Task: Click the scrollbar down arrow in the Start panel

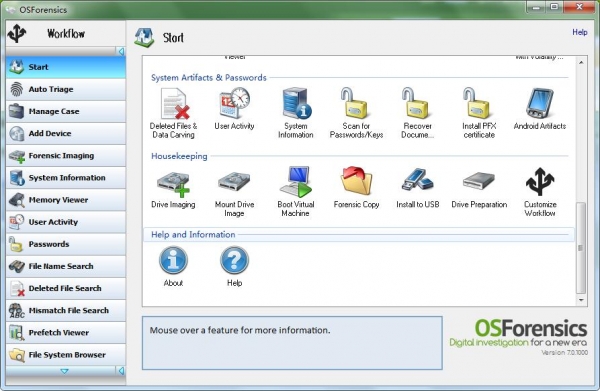Action: click(581, 300)
